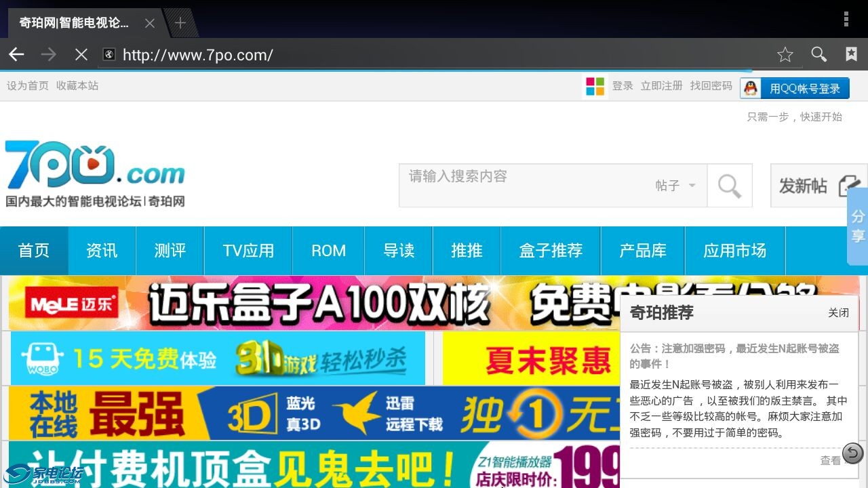Image resolution: width=868 pixels, height=488 pixels.
Task: Click the site globe icon beside the URL
Action: click(108, 55)
